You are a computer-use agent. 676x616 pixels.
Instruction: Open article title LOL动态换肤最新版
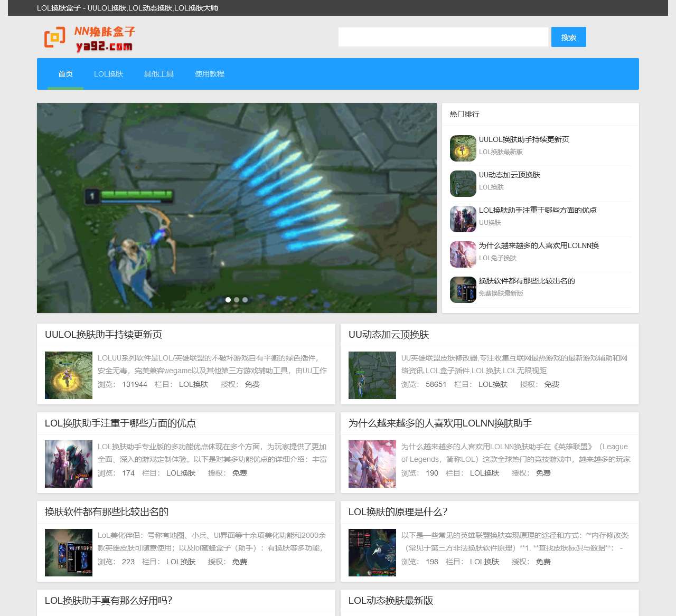point(391,601)
